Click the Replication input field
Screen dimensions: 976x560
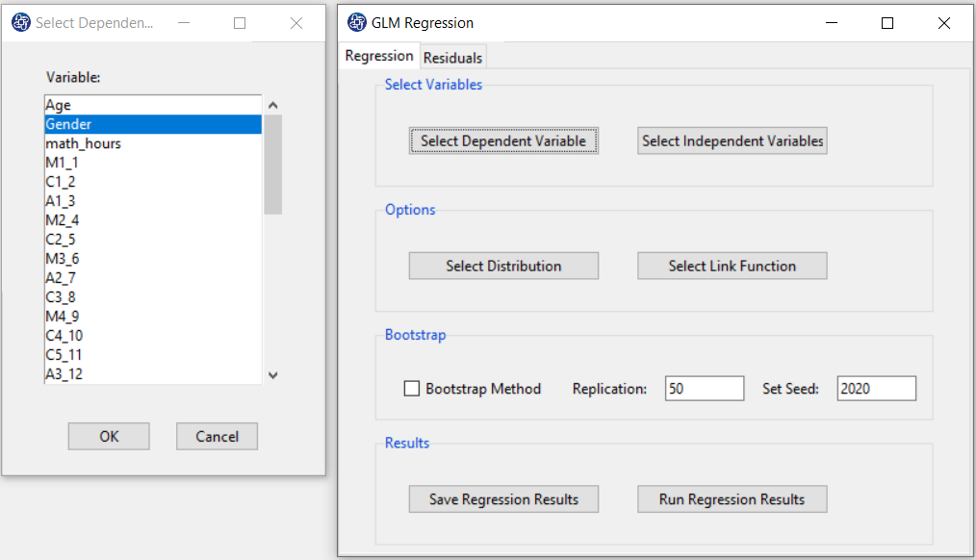pos(704,389)
